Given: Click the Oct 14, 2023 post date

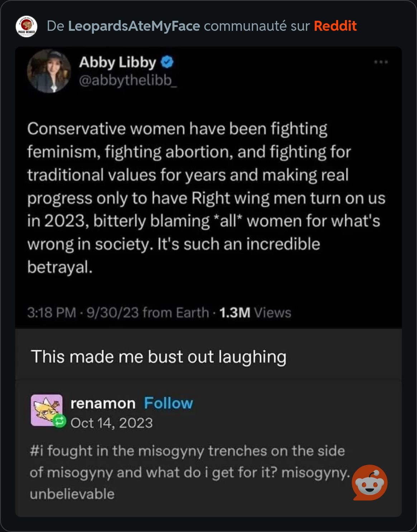Looking at the screenshot, I should [111, 423].
